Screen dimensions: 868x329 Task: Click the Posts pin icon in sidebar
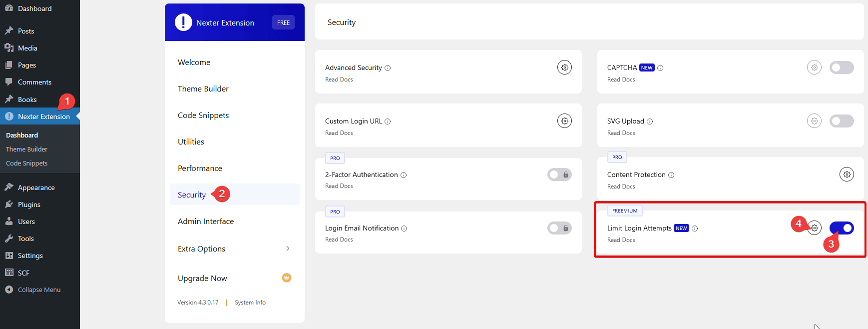click(9, 31)
